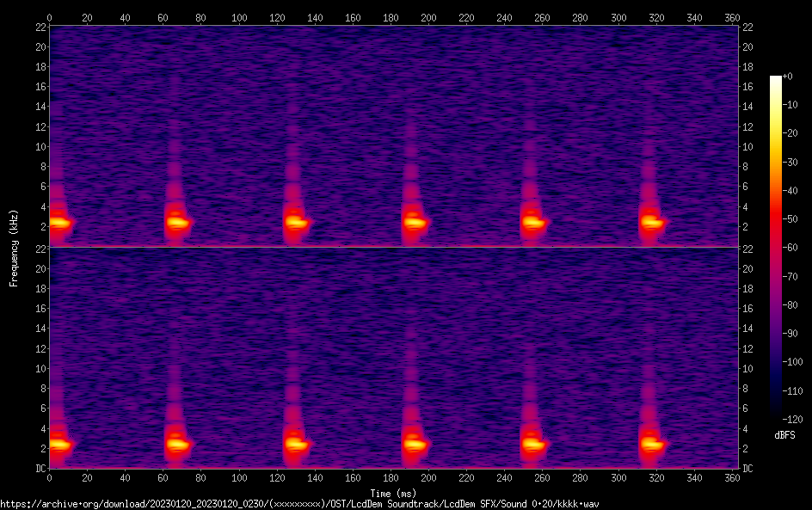
Task: Click the first burst in the lower channel
Action: pos(59,445)
